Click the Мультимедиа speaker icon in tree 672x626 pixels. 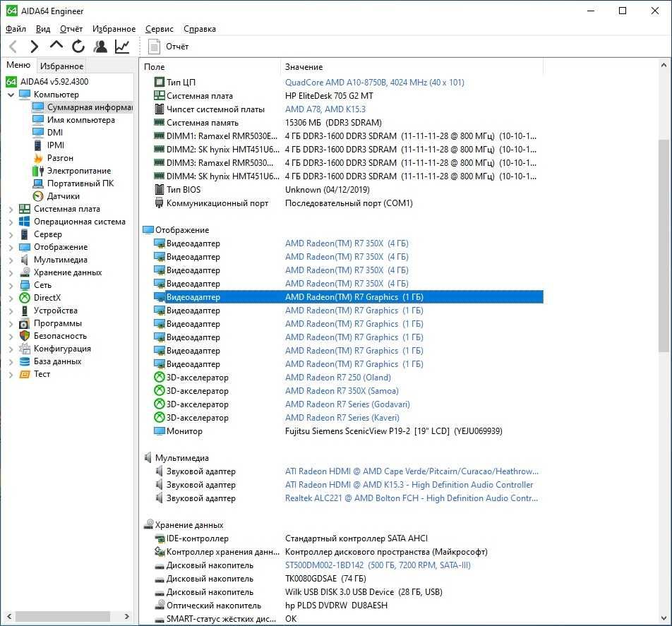click(x=25, y=260)
